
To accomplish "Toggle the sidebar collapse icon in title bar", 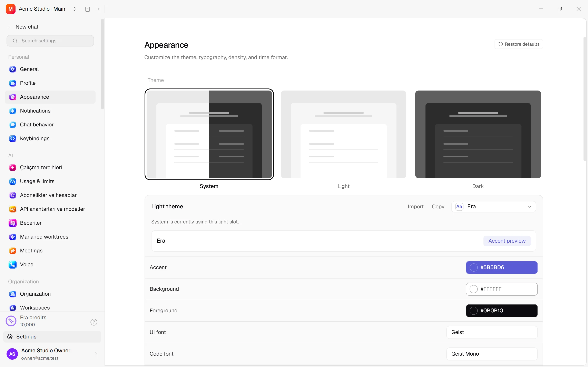I will point(98,9).
